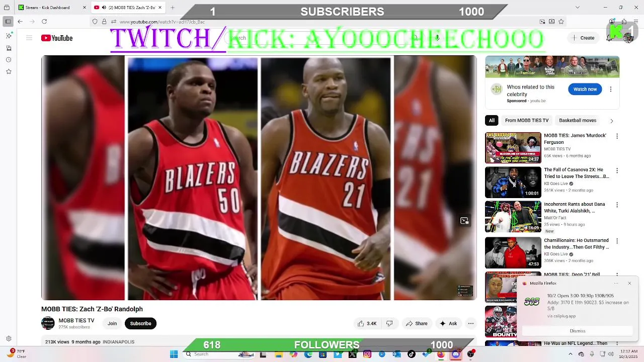Open James 'Murdock' Ferguson video thumbnail

click(513, 148)
